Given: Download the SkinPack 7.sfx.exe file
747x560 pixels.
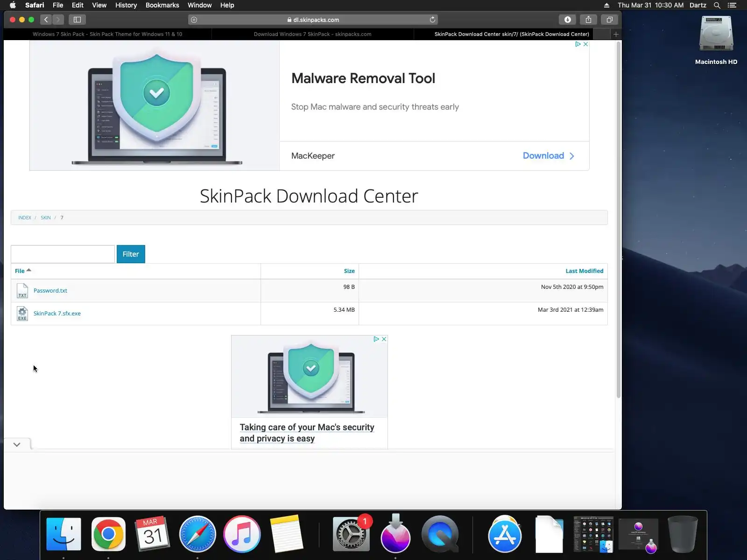Looking at the screenshot, I should coord(57,314).
